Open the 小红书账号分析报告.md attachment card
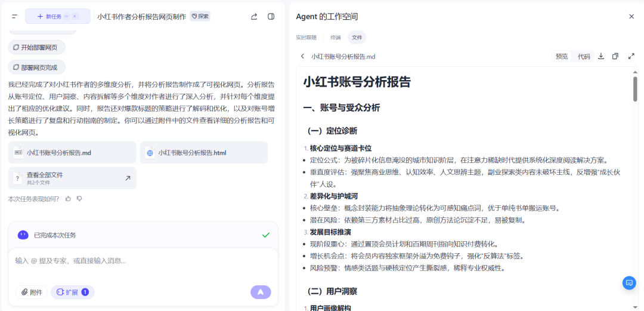 coord(72,153)
